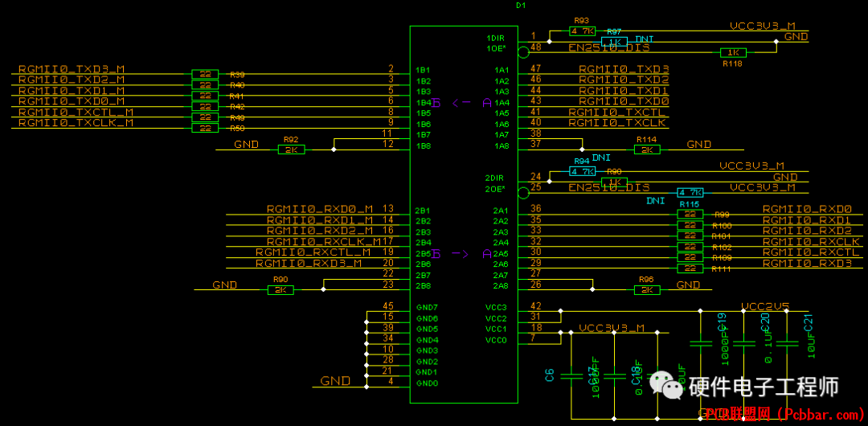Click the 1DIR pin name
This screenshot has width=868, height=426.
coord(495,39)
